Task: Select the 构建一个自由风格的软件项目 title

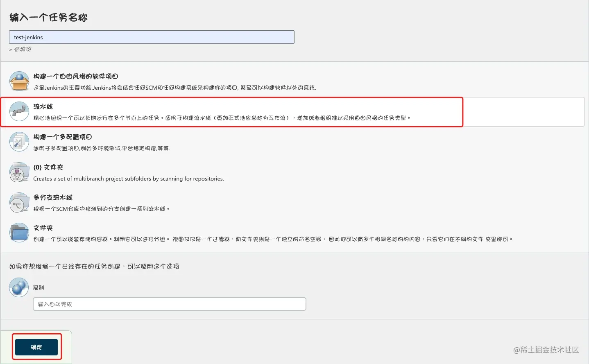Action: tap(76, 76)
